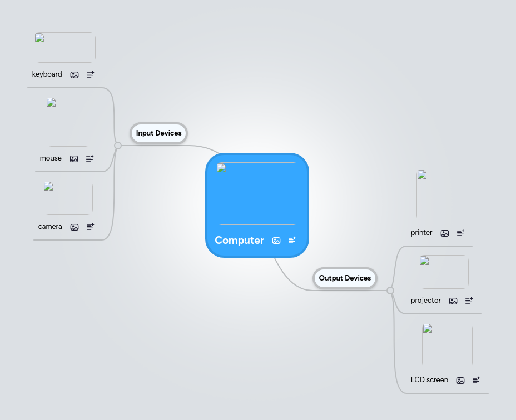This screenshot has height=420, width=516.
Task: Click the add-note icon in the Computer node
Action: click(x=292, y=241)
